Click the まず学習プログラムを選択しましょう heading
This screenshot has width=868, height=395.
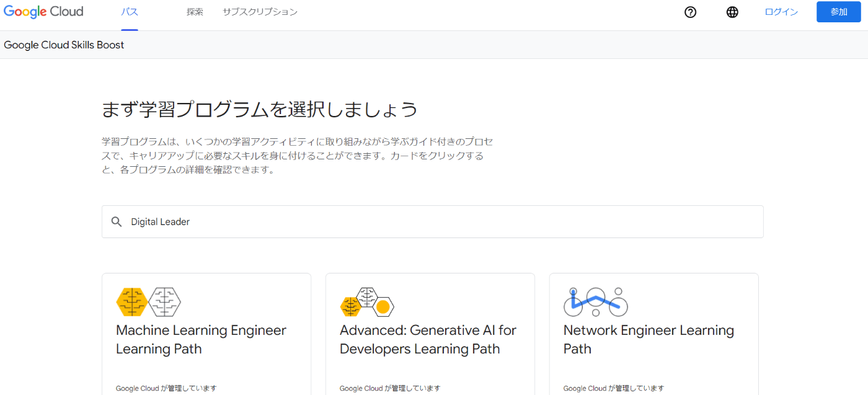[x=260, y=110]
